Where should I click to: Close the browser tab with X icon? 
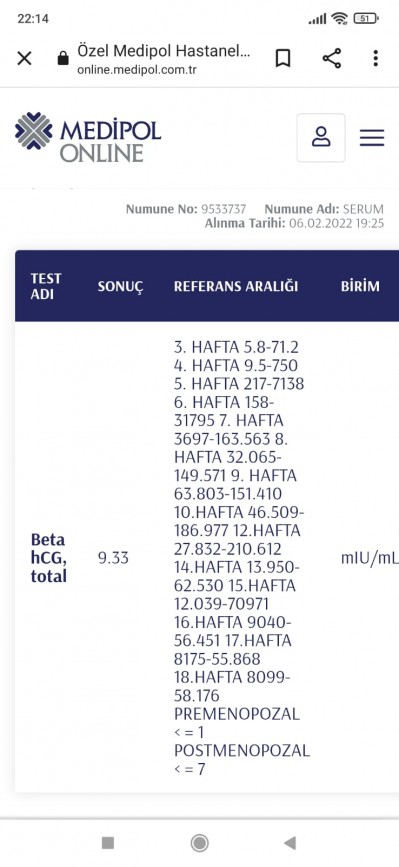(24, 58)
